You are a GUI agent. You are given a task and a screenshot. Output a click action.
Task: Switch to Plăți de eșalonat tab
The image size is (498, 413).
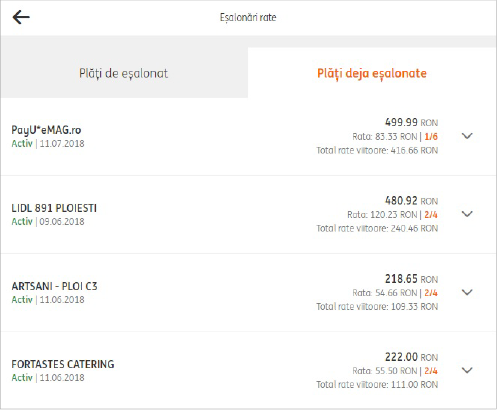124,73
